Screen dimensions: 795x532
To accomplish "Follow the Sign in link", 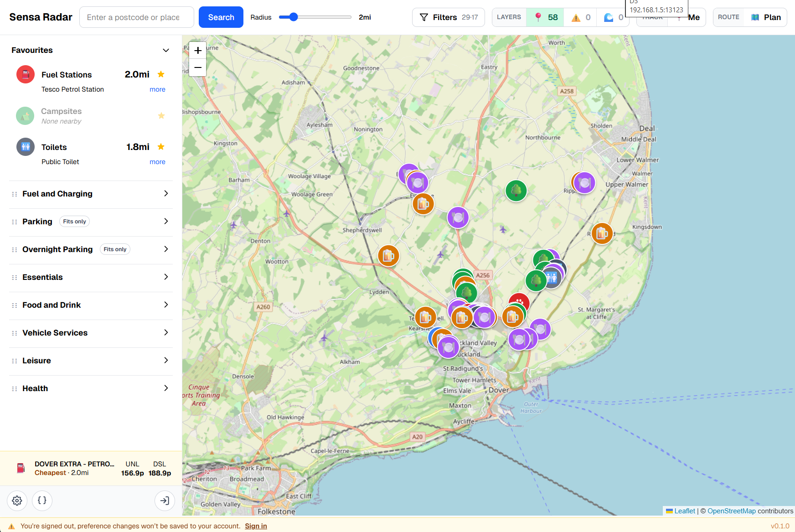I will pos(256,526).
